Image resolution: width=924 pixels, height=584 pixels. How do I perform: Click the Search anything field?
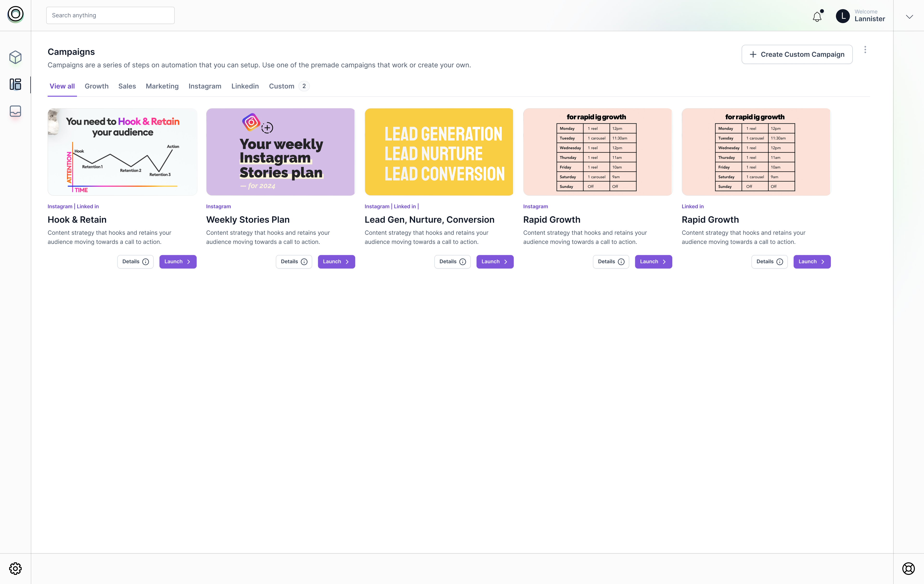[x=110, y=15]
